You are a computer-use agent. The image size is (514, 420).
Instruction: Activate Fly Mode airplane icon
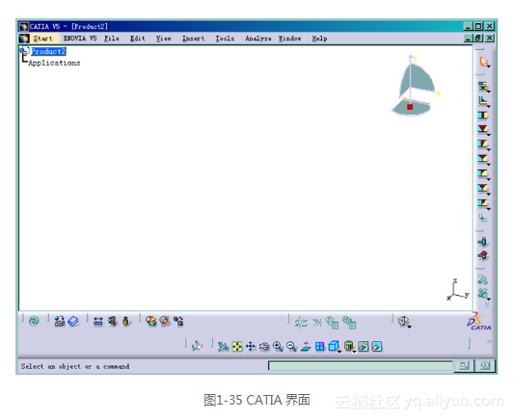pyautogui.click(x=223, y=347)
